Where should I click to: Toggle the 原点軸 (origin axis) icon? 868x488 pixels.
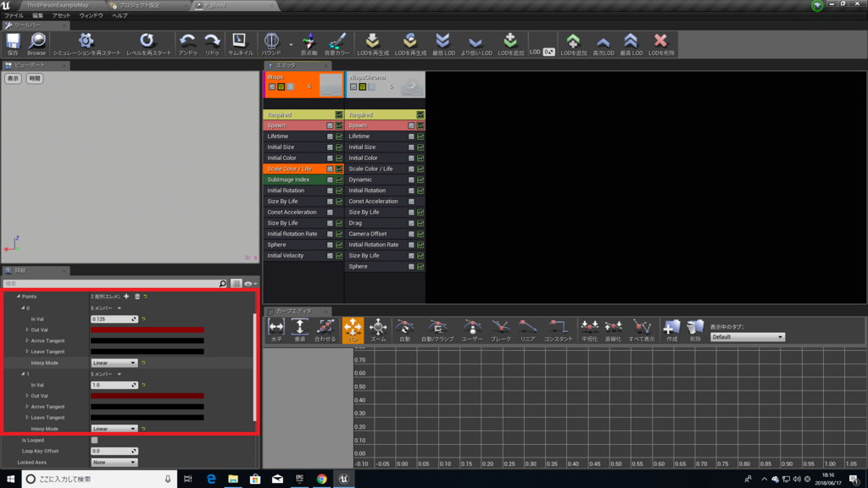click(309, 44)
